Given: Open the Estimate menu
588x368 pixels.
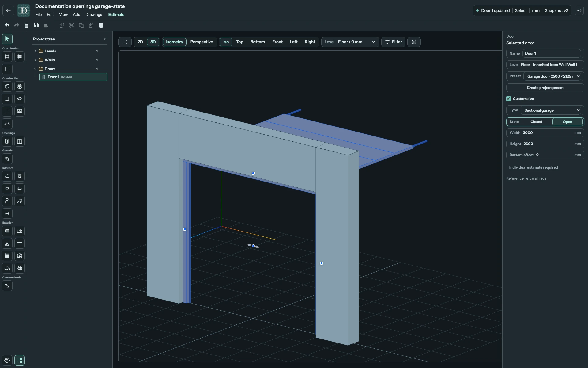Looking at the screenshot, I should (116, 15).
